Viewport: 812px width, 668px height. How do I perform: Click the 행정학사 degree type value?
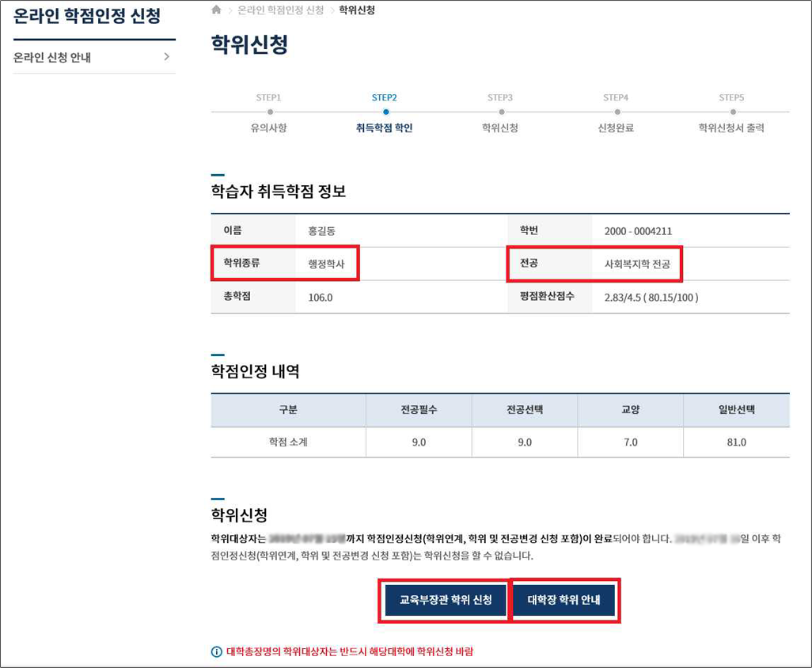coord(327,264)
